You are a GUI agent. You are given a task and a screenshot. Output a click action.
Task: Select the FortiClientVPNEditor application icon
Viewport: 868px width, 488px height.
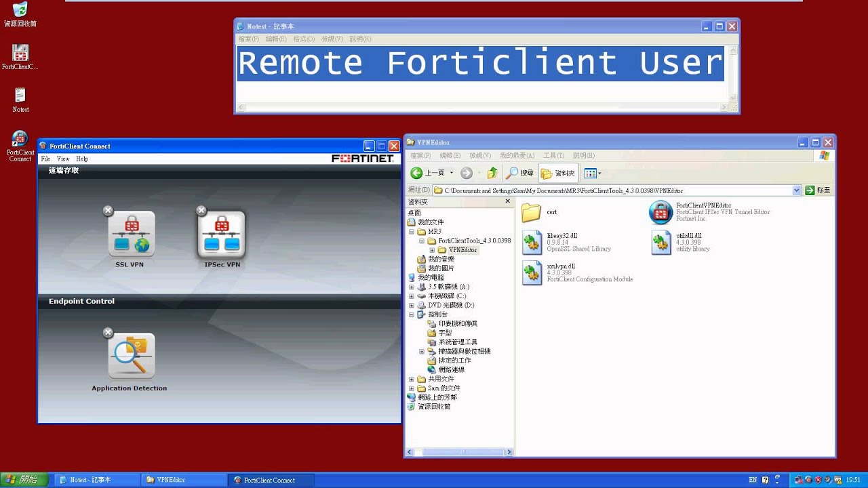pyautogui.click(x=661, y=212)
